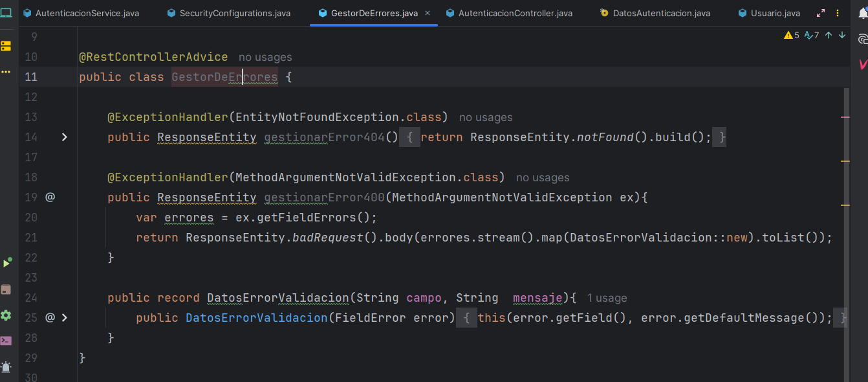The width and height of the screenshot is (868, 382).
Task: Open the Notifications bell panel
Action: pyautogui.click(x=862, y=14)
